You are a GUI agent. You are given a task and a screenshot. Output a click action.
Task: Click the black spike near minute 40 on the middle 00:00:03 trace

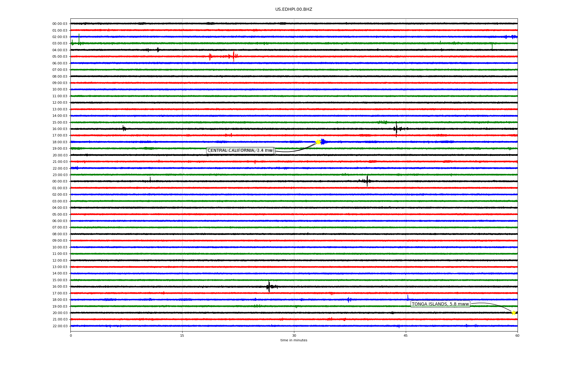tap(367, 181)
